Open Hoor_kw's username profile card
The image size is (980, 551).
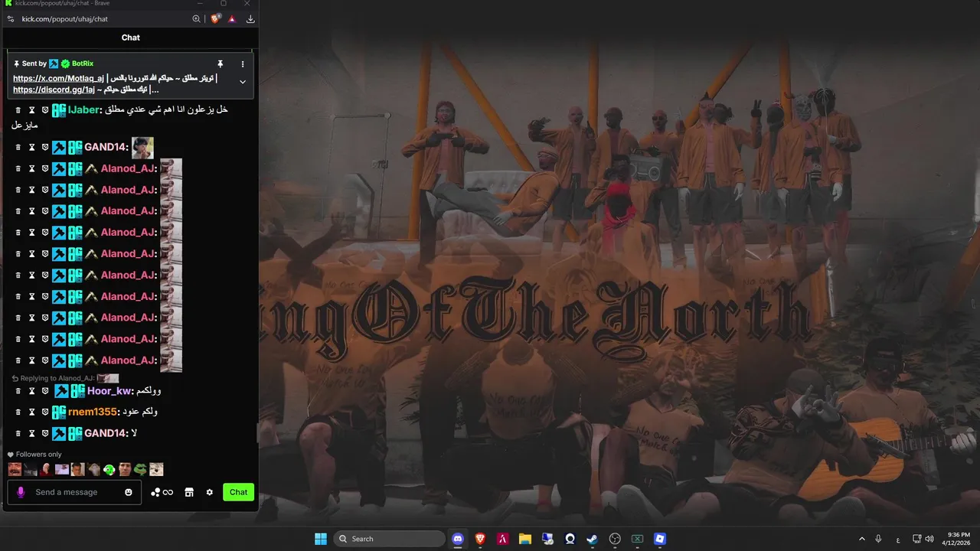point(110,391)
